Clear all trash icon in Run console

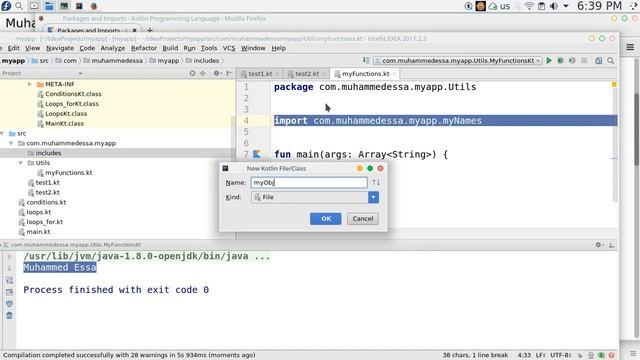tap(9, 315)
